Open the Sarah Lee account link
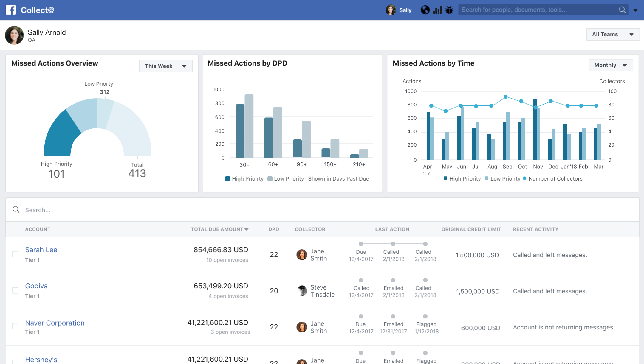The height and width of the screenshot is (364, 644). (41, 250)
